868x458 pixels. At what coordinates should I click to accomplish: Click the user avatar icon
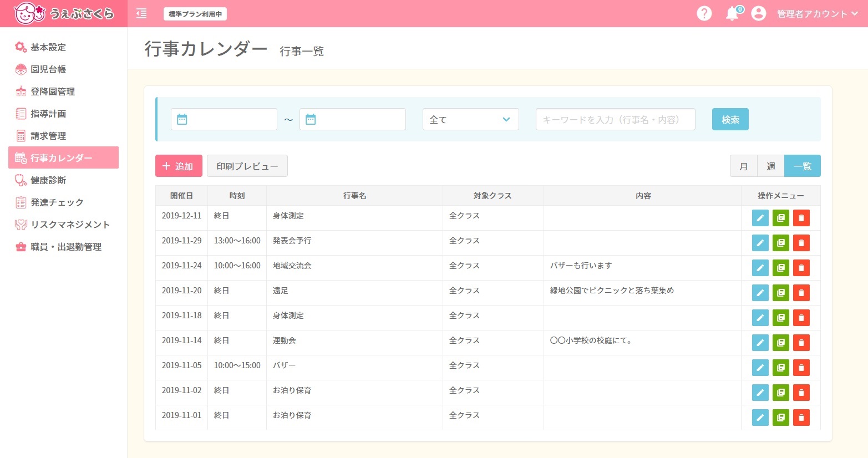(758, 13)
